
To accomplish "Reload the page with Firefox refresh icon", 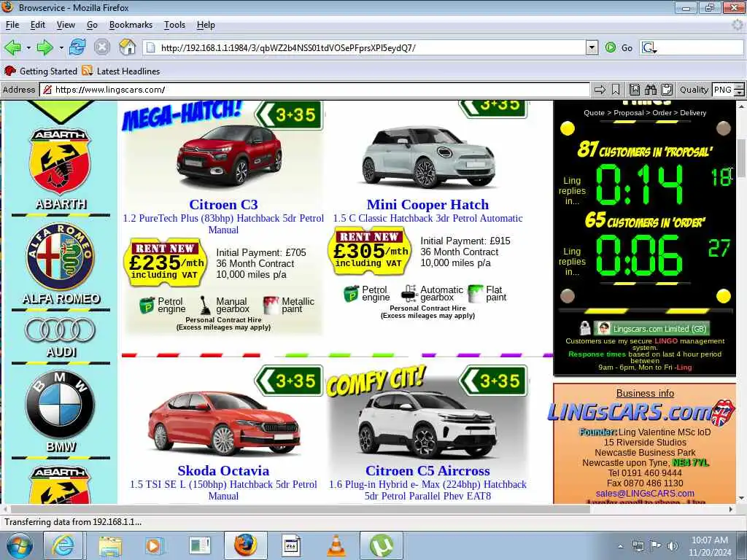I will [77, 47].
